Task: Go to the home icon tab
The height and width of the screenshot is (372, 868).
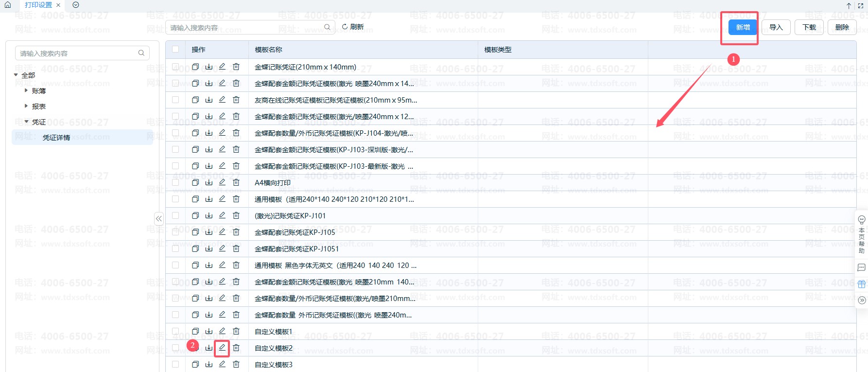Action: pos(8,5)
